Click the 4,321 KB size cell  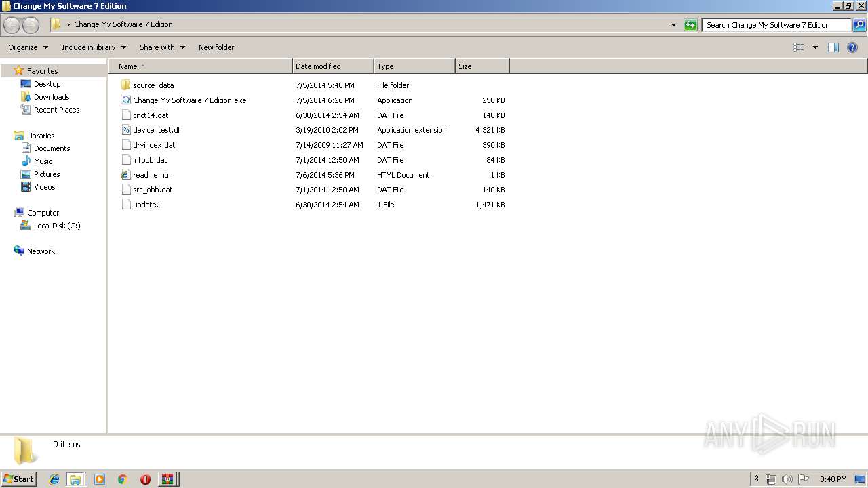(x=490, y=130)
